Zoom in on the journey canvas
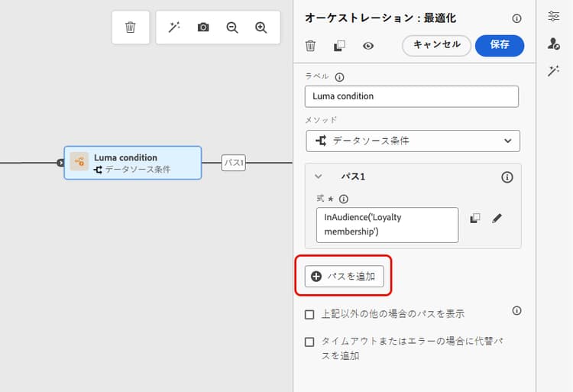Viewport: 573px width, 392px height. point(261,28)
